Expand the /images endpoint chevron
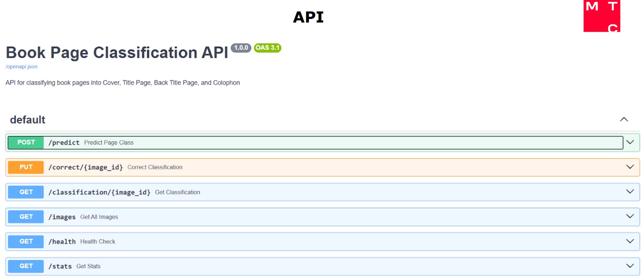 pos(630,216)
